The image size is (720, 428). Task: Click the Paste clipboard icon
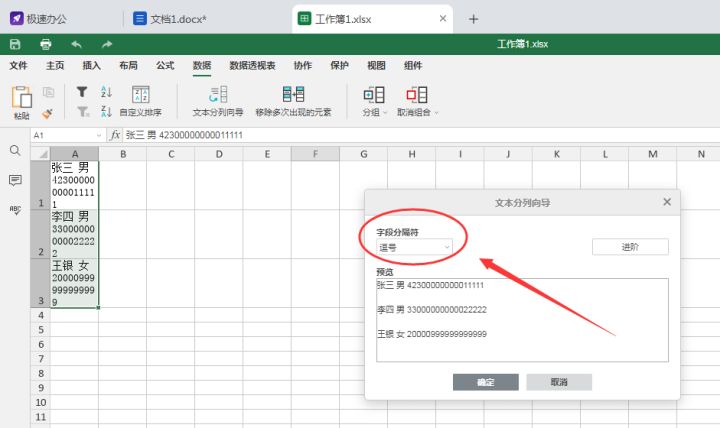click(x=22, y=97)
